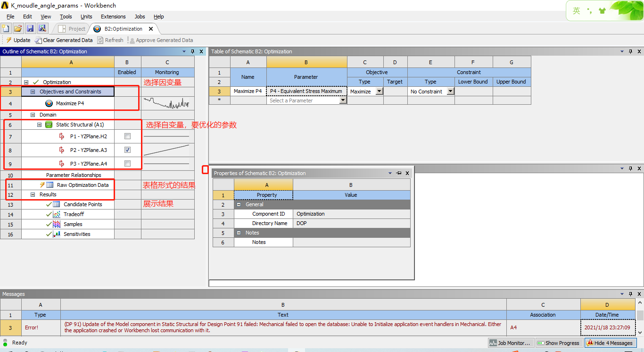
Task: Click the Save project disk icon
Action: (30, 28)
